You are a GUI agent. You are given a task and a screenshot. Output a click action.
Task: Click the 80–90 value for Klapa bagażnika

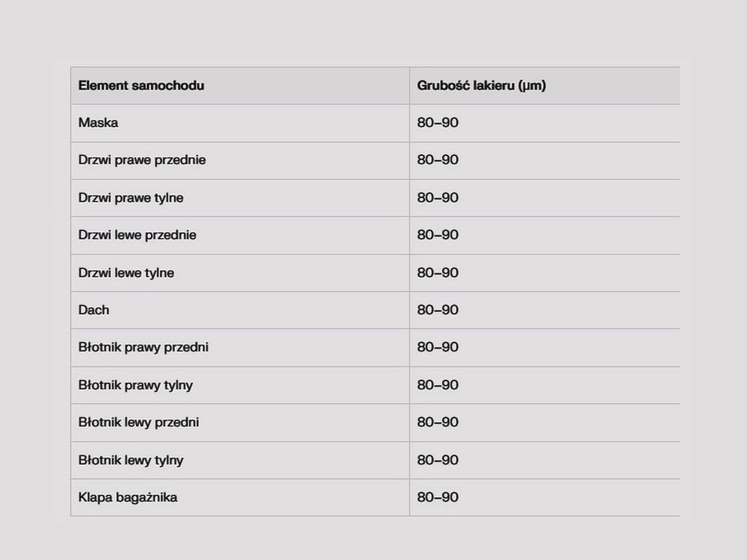(438, 497)
